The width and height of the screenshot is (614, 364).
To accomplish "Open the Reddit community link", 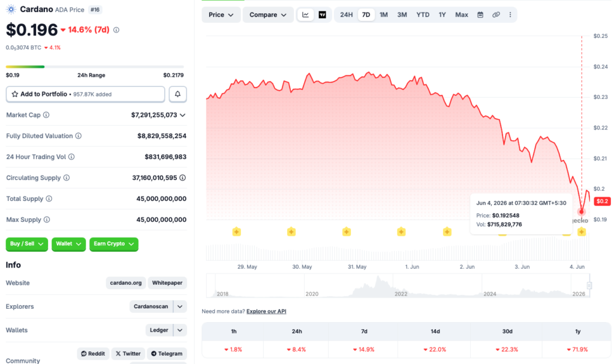I will click(x=93, y=353).
